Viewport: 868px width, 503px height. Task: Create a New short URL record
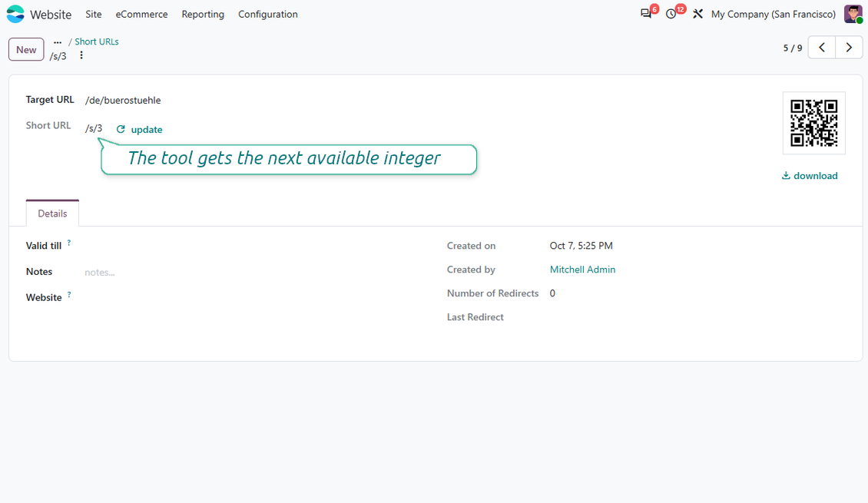(26, 49)
